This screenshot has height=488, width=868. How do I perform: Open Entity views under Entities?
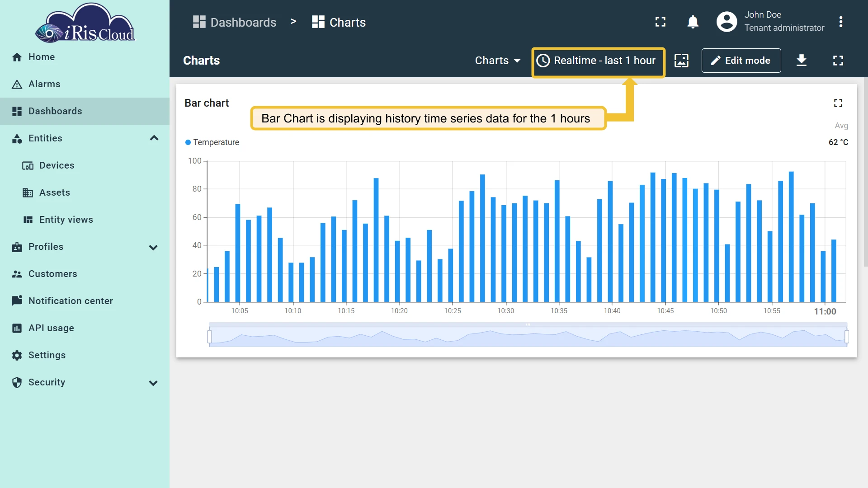pyautogui.click(x=85, y=220)
